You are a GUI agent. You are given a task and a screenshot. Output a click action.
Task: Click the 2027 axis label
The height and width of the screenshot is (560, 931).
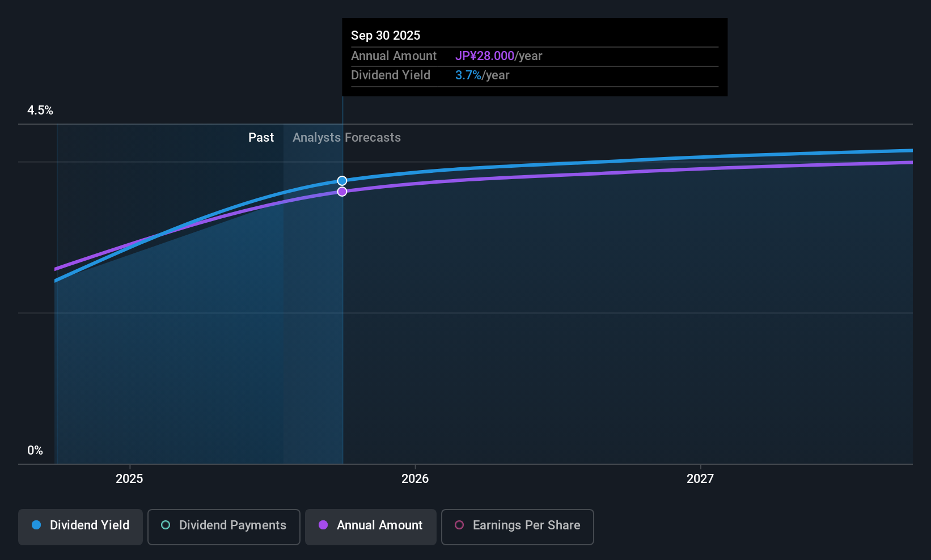coord(700,478)
